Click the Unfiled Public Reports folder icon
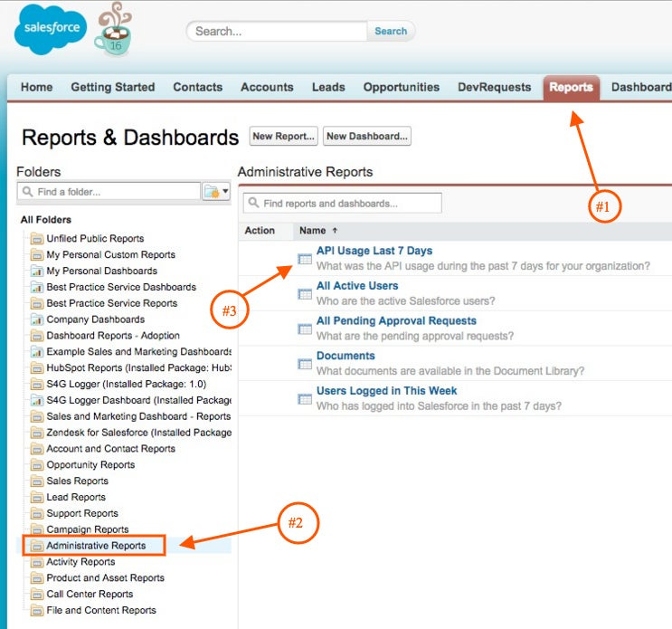This screenshot has width=672, height=629. pyautogui.click(x=37, y=238)
